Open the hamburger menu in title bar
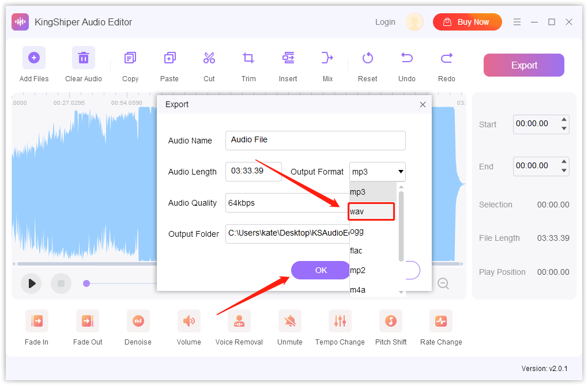The image size is (588, 386). pos(517,22)
